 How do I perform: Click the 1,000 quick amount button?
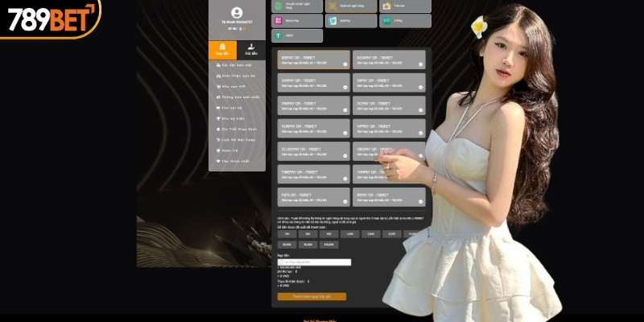pos(349,233)
